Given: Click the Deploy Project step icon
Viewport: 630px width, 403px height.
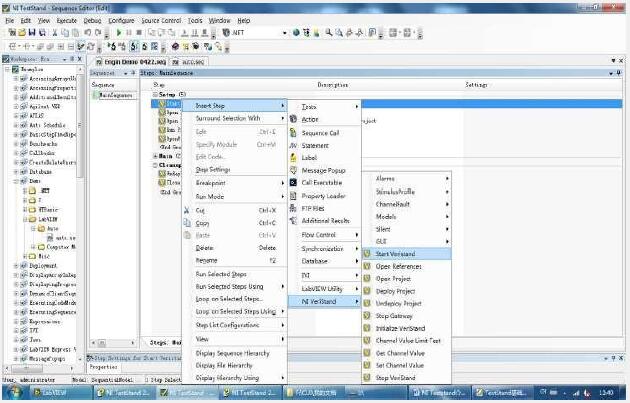Looking at the screenshot, I should click(x=367, y=291).
